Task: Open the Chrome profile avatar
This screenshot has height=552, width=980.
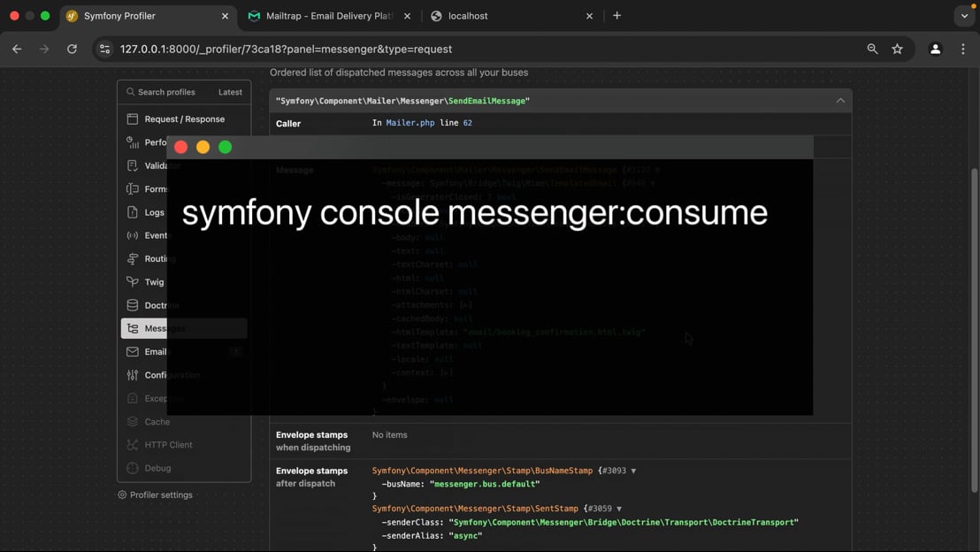Action: click(x=935, y=50)
